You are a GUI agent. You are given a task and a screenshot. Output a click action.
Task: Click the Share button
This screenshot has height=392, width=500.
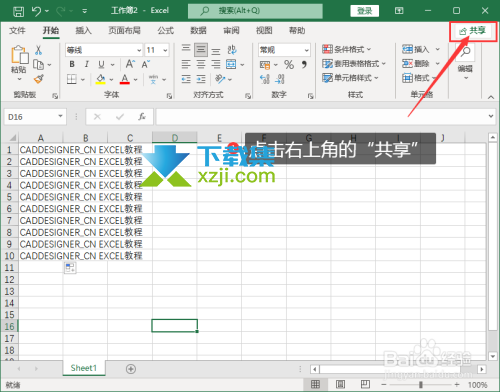(473, 31)
